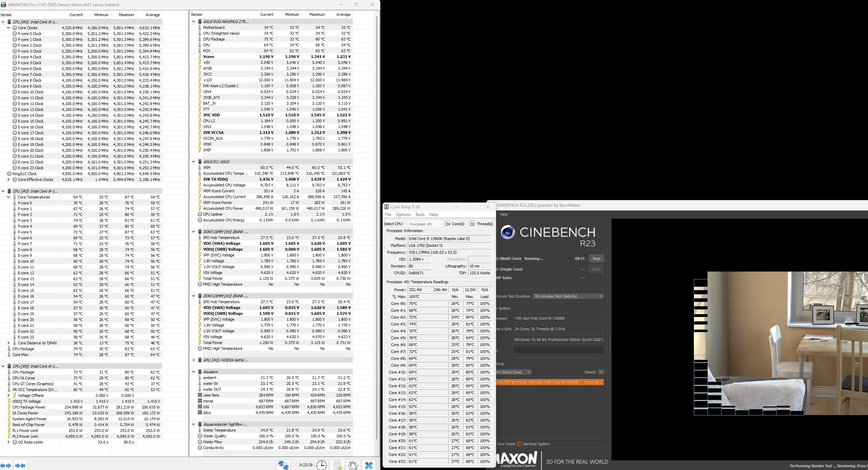The width and height of the screenshot is (868, 470).
Task: Expand the Core Effective Clocks node
Action: (x=9, y=180)
